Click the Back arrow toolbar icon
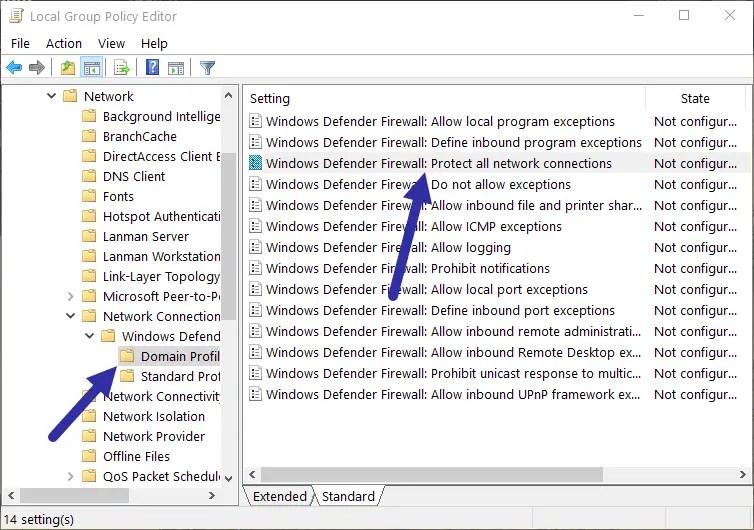The width and height of the screenshot is (754, 530). click(14, 67)
